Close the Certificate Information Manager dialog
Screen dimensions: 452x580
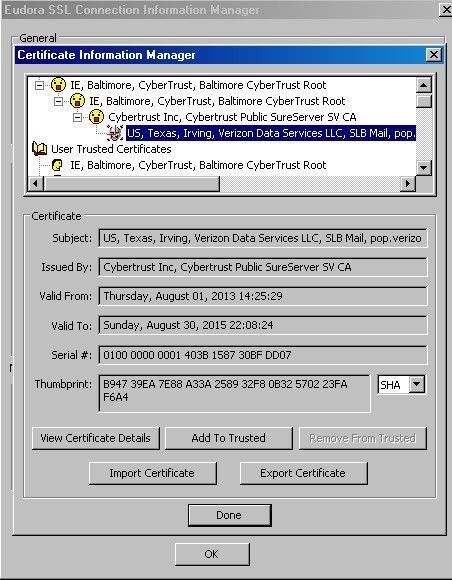coord(434,55)
